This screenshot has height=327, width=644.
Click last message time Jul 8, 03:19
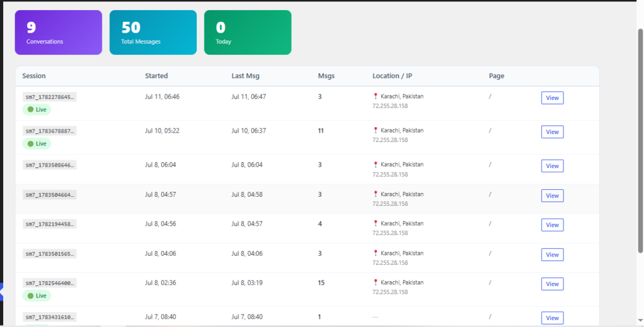coord(247,283)
